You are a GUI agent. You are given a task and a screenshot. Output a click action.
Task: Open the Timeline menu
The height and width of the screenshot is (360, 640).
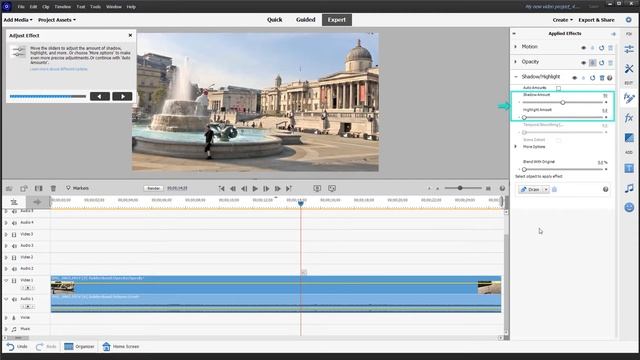(62, 7)
